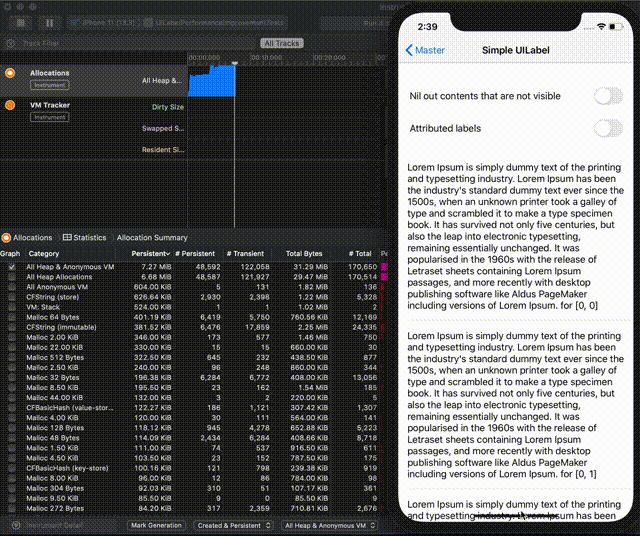This screenshot has height=536, width=640.
Task: Uncheck graph box for All Heap & Anonymous VM
Action: coord(12,267)
